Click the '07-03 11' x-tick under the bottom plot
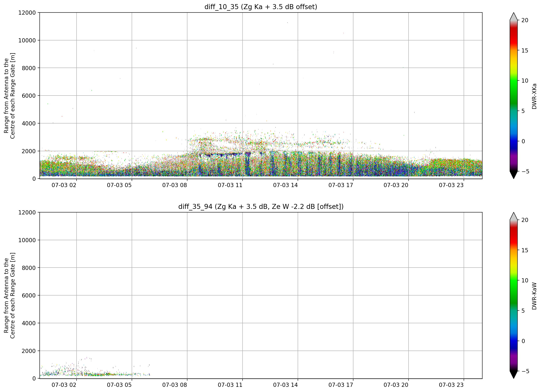The width and height of the screenshot is (541, 392). tap(230, 385)
